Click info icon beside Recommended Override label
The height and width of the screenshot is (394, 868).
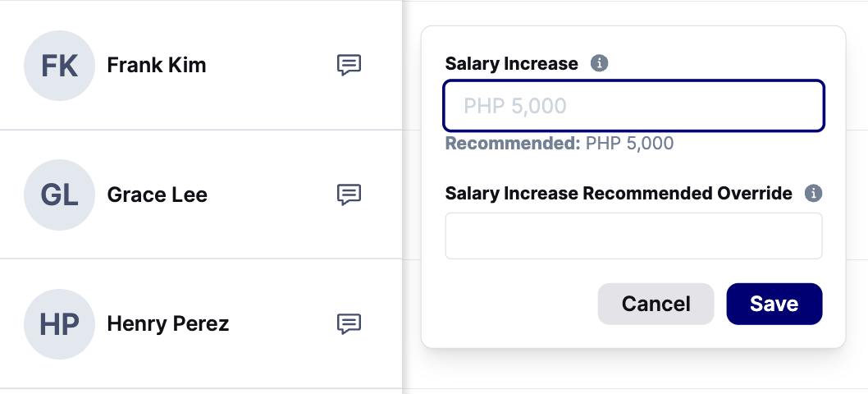click(813, 194)
